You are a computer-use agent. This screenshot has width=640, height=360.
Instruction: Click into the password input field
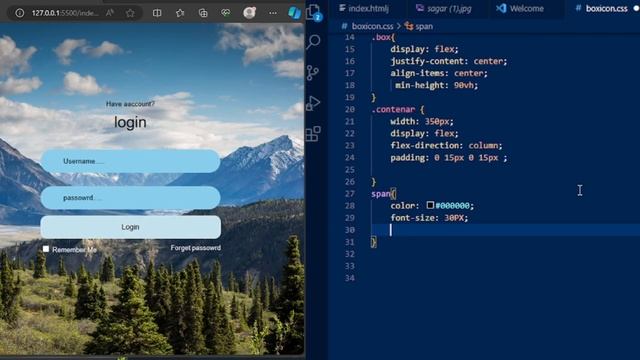click(x=131, y=198)
